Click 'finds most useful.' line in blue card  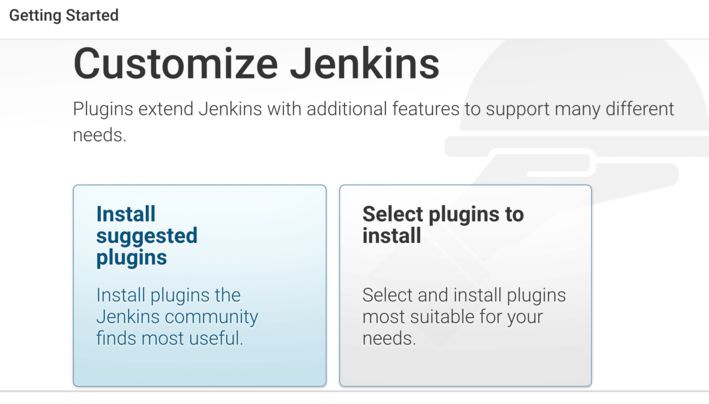point(170,338)
